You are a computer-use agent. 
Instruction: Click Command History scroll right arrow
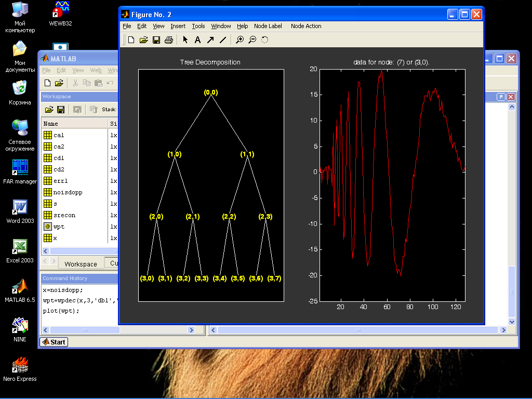(191, 330)
